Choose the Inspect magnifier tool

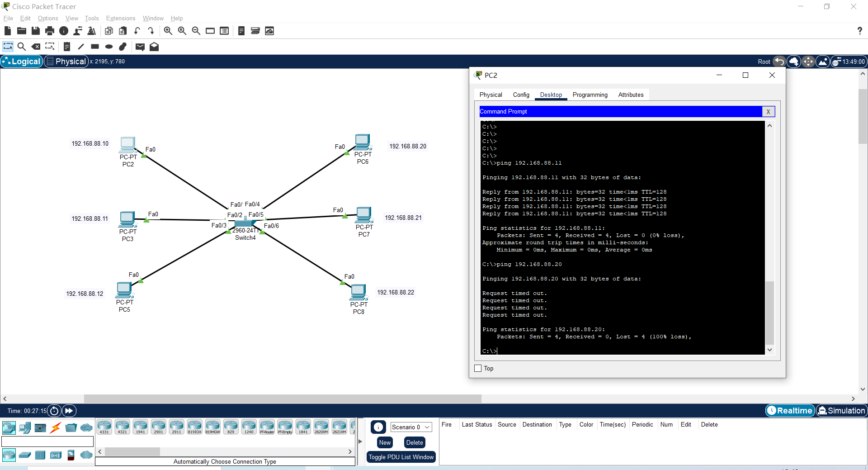tap(21, 47)
